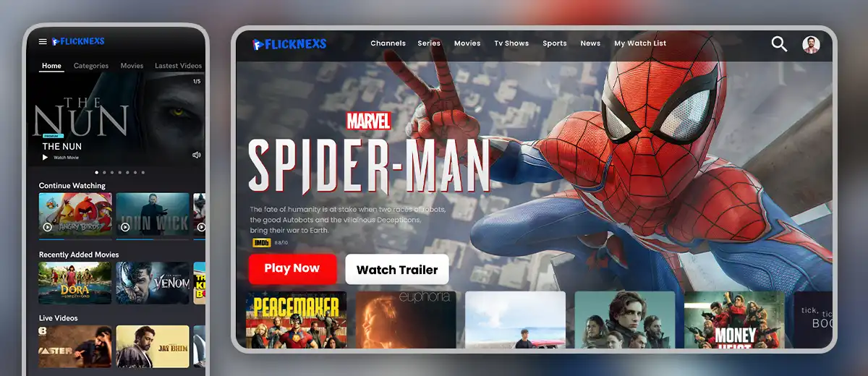This screenshot has height=376, width=868.
Task: Open the Peacemaker show thumbnail
Action: pyautogui.click(x=296, y=320)
